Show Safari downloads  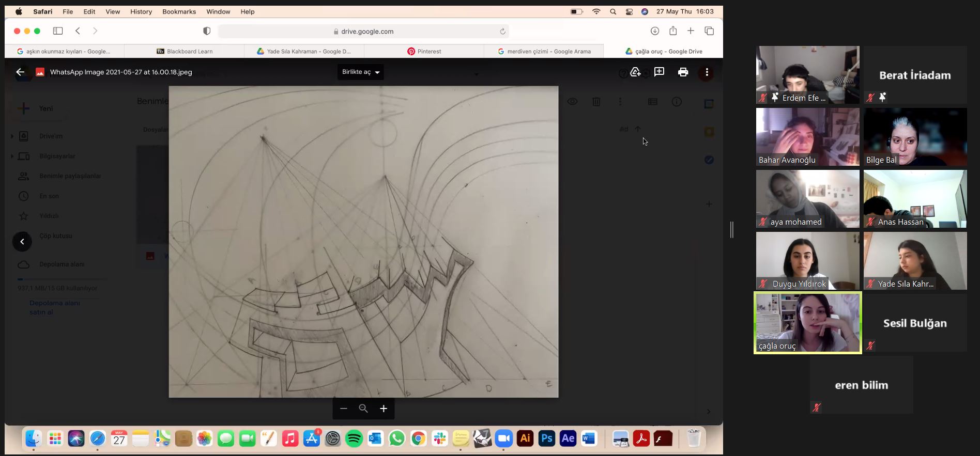[654, 31]
